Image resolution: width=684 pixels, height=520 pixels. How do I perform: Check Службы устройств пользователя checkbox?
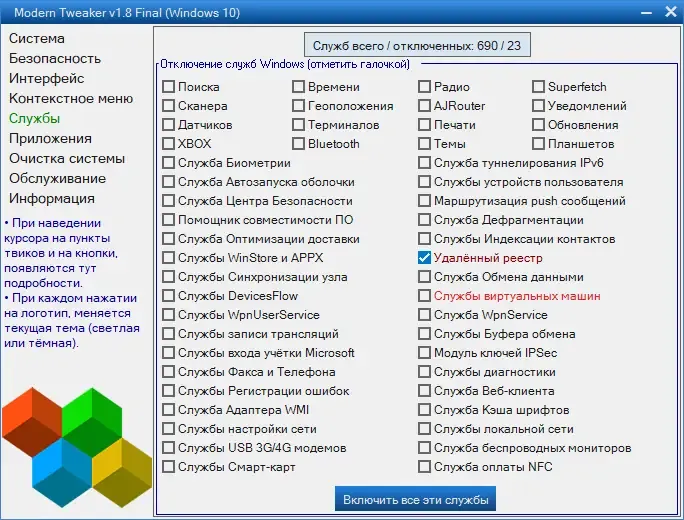tap(424, 181)
